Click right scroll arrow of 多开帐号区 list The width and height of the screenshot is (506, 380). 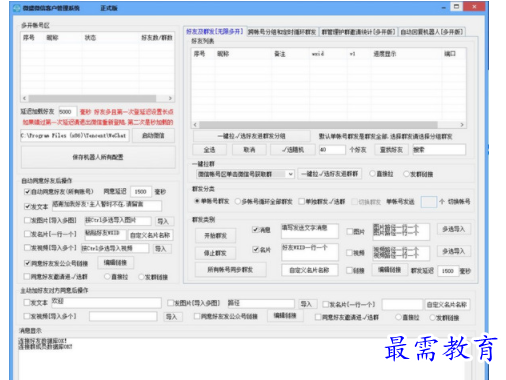(170, 98)
